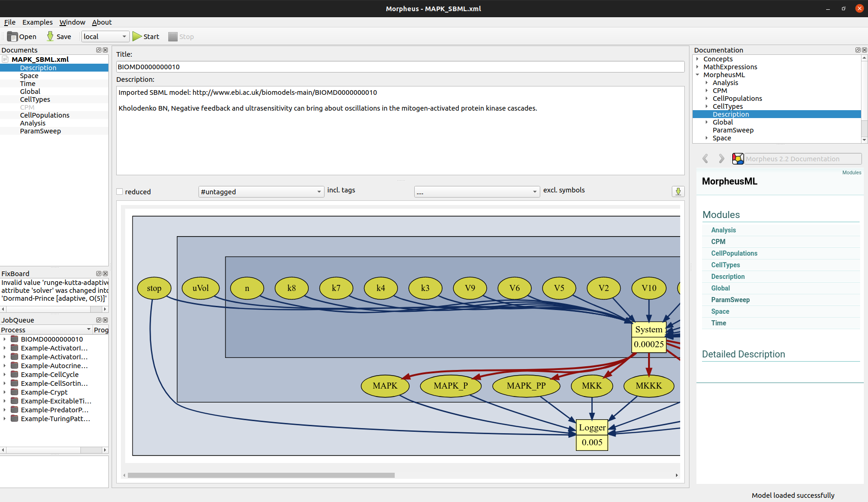This screenshot has height=502, width=868.
Task: Open the File menu
Action: point(10,22)
